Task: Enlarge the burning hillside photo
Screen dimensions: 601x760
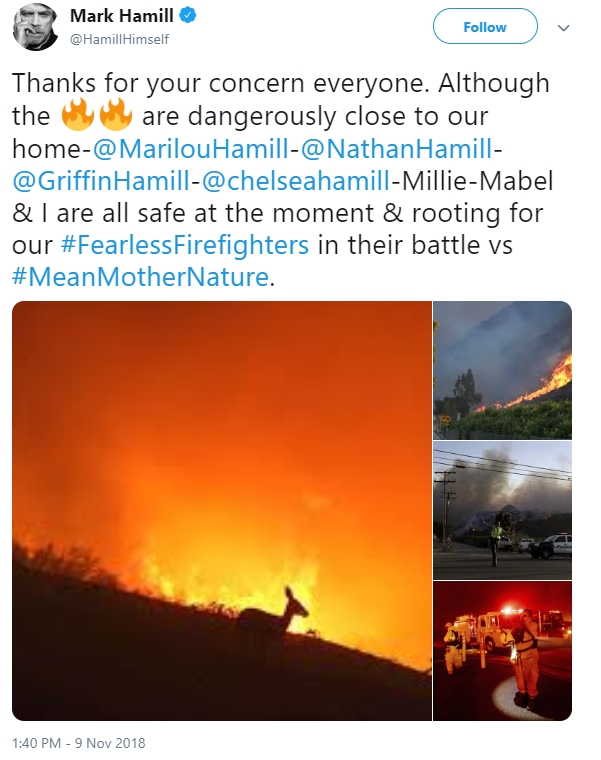Action: 503,370
